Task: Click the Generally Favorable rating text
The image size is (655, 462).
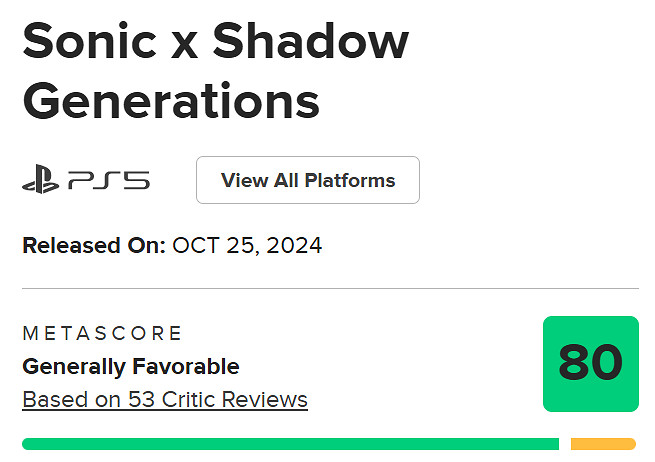Action: (x=131, y=366)
